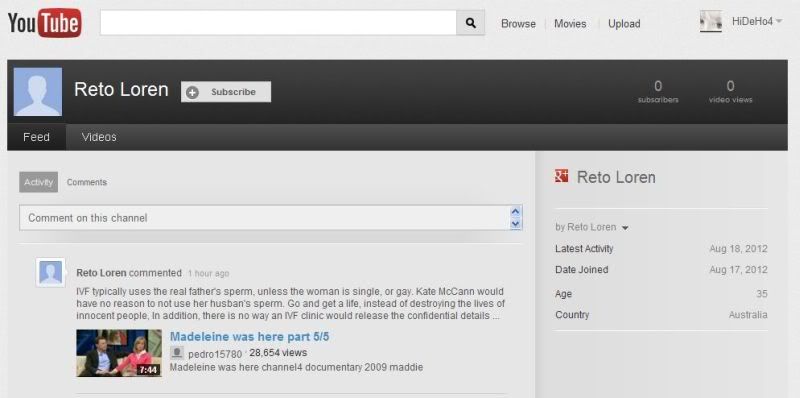Screen dimensions: 800x398
Task: Open the Upload link
Action: point(623,24)
